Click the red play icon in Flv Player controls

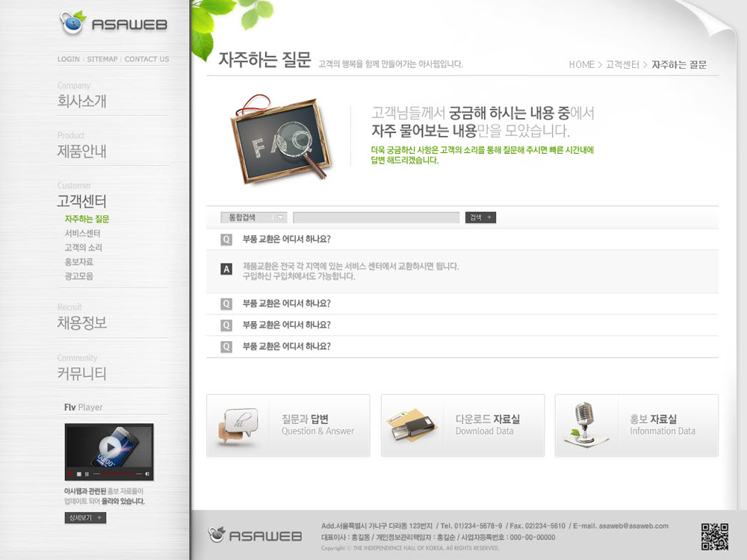(x=70, y=474)
